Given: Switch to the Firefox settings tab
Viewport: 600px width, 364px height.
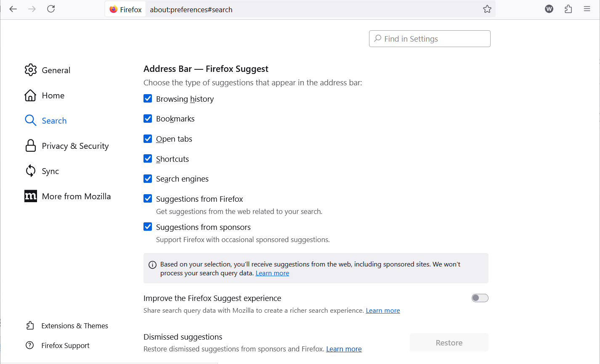Looking at the screenshot, I should pyautogui.click(x=125, y=8).
